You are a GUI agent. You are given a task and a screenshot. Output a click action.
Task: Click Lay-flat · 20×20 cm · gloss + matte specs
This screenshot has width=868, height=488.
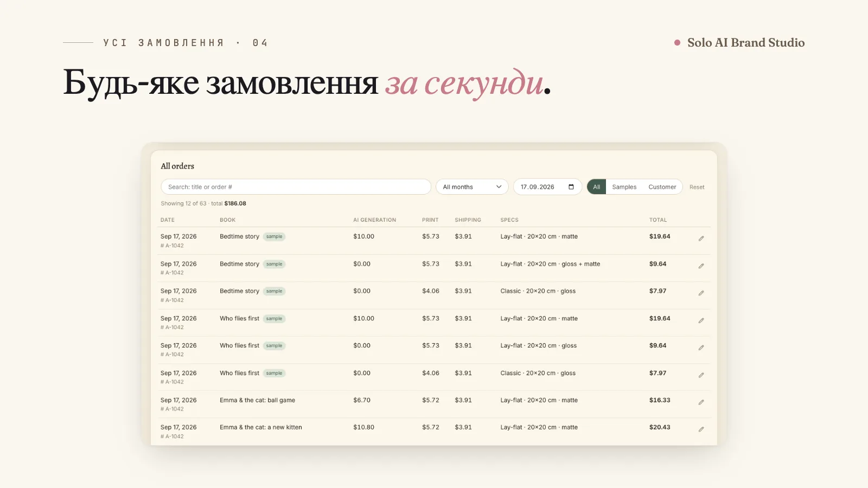click(x=550, y=264)
